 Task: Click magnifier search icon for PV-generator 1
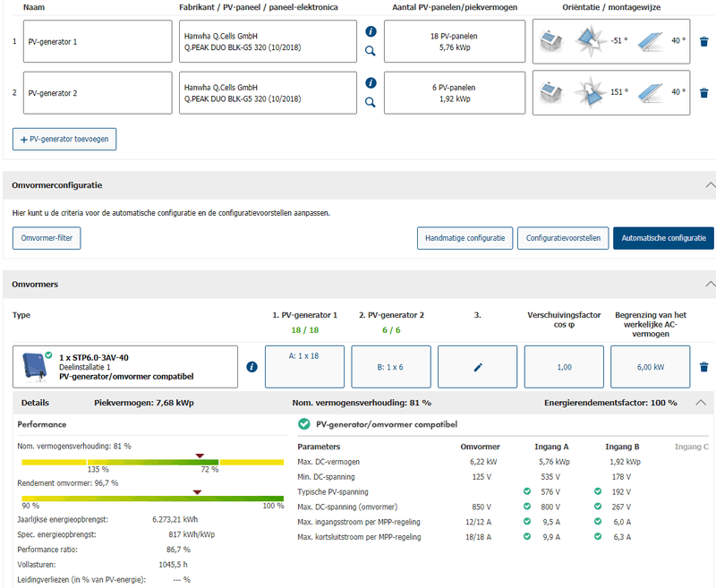pyautogui.click(x=371, y=51)
